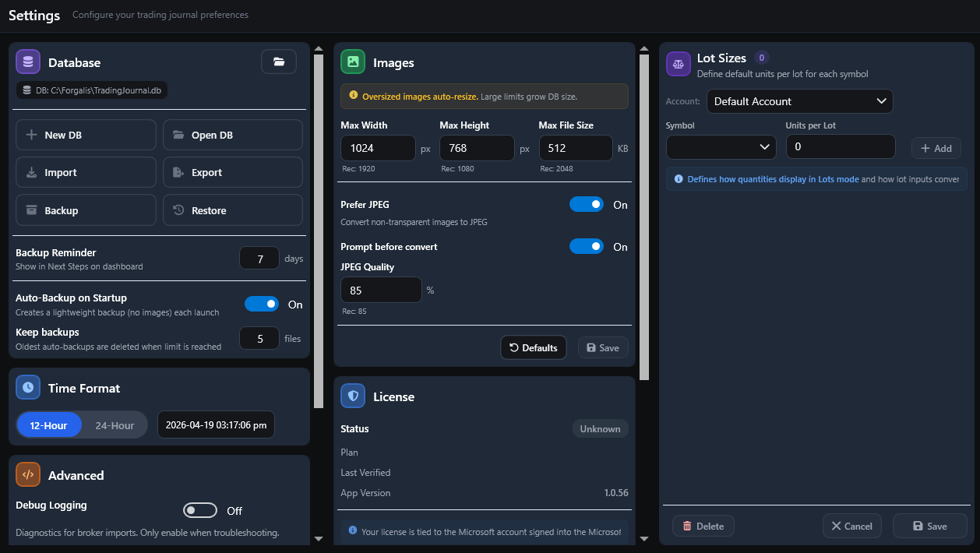
Task: Click the Keep backups files field
Action: click(x=259, y=338)
